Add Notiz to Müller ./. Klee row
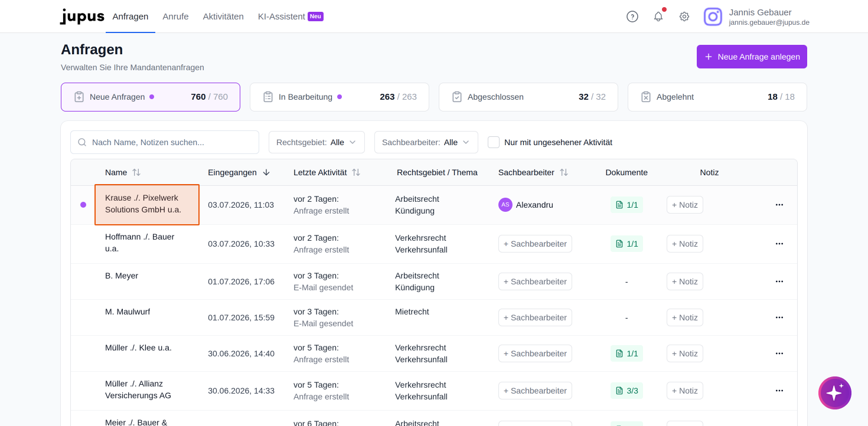 pyautogui.click(x=685, y=353)
